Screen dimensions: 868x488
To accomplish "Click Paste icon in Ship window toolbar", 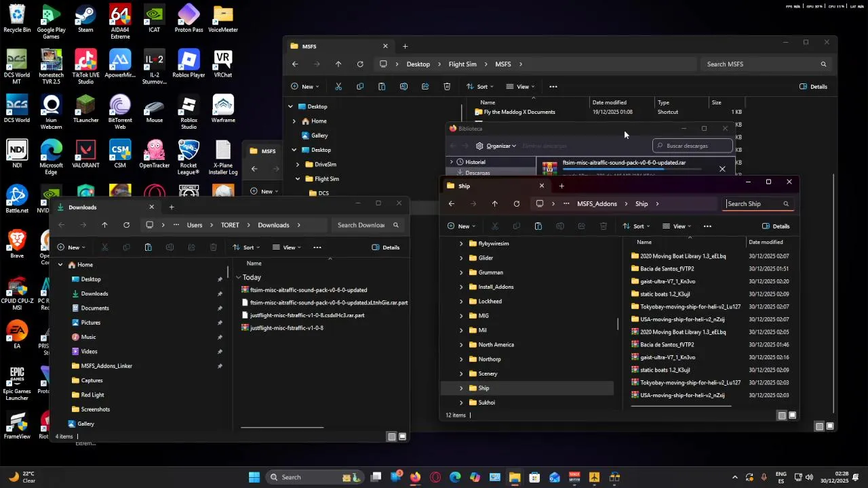I will (538, 226).
